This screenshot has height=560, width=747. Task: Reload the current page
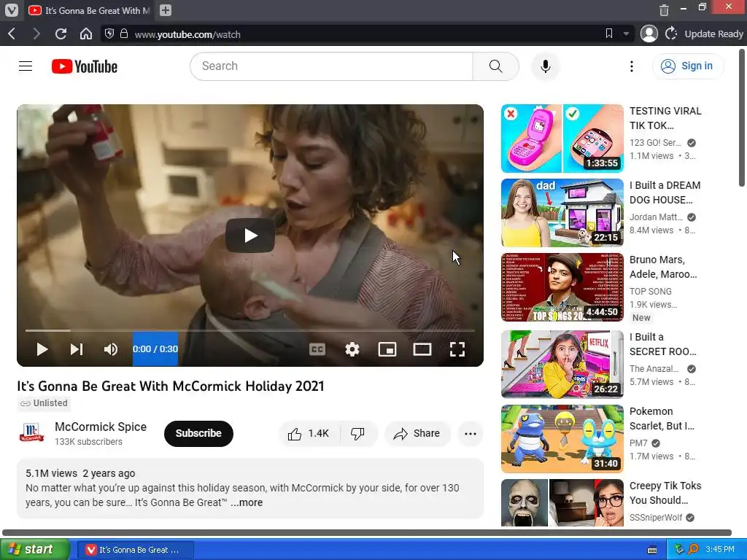[61, 34]
